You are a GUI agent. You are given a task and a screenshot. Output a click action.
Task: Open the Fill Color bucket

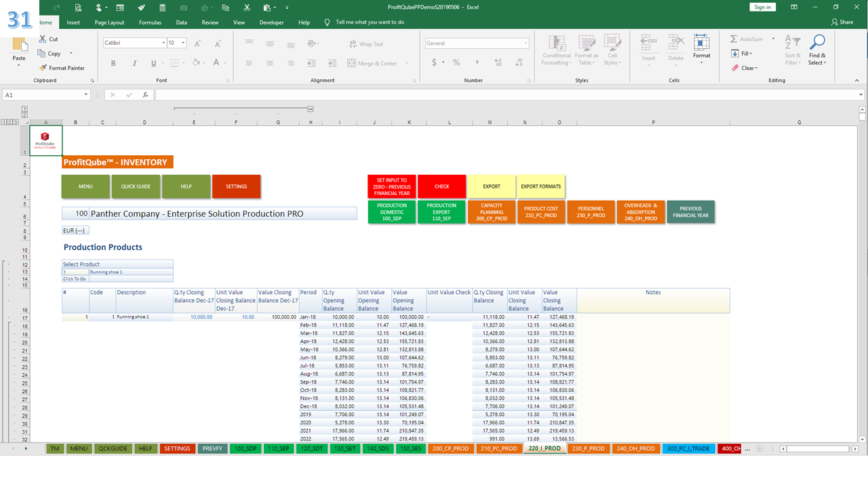pos(196,63)
